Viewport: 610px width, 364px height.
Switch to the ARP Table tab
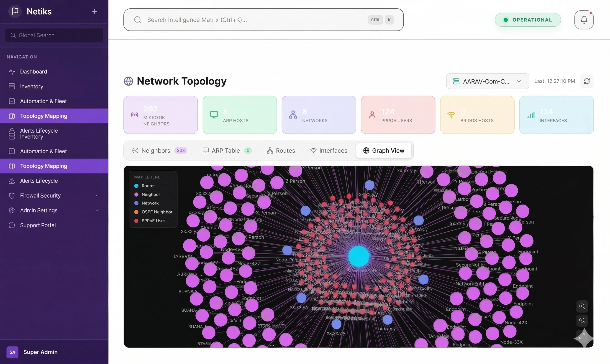226,150
